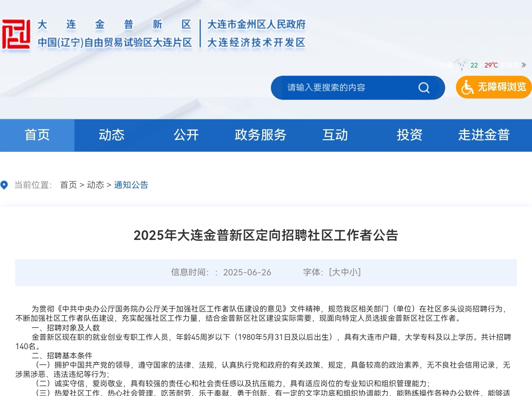Open the 互动 navigation menu

click(x=335, y=135)
